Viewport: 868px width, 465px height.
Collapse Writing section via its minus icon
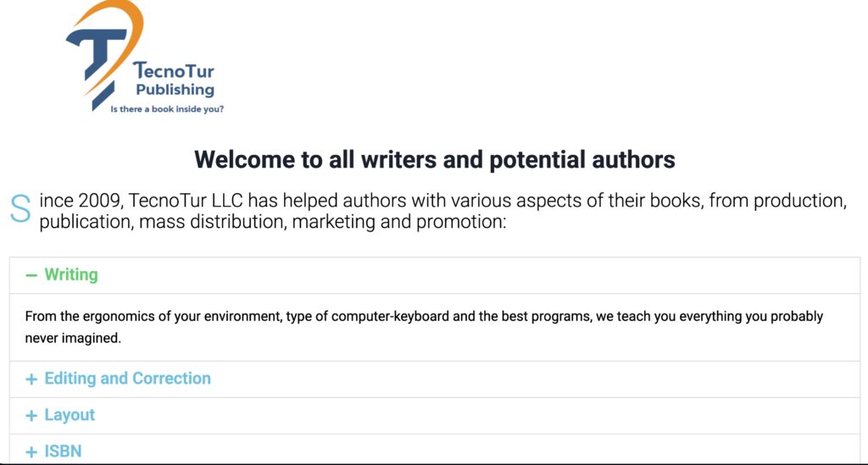tap(31, 275)
